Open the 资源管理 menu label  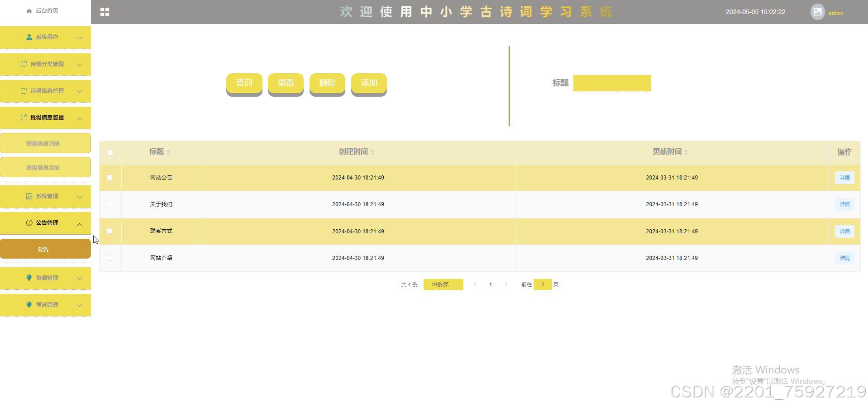tap(47, 278)
